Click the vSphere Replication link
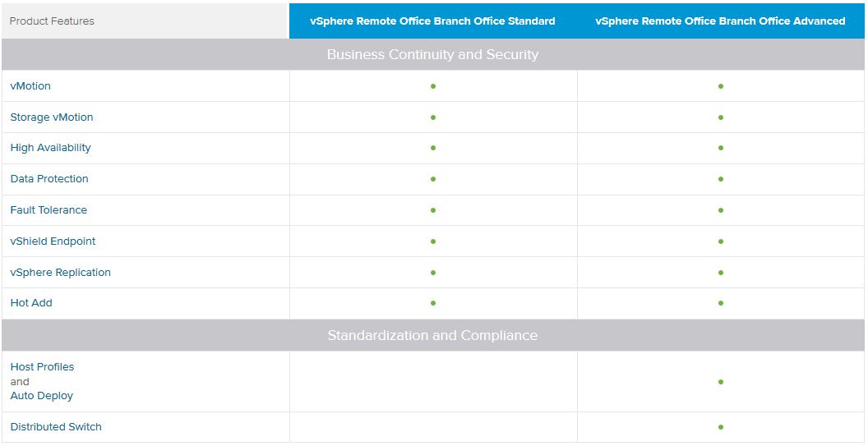Screen dimensions: 868x446 [x=60, y=272]
